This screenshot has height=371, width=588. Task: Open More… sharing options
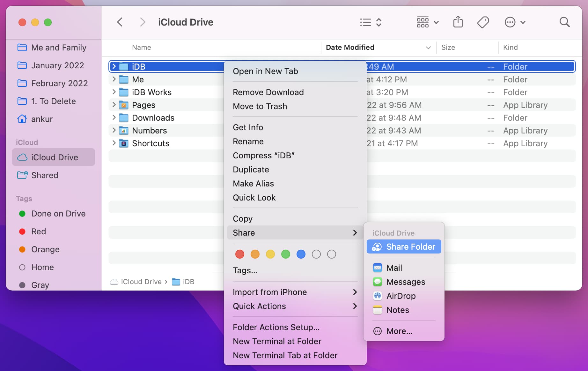(x=404, y=331)
